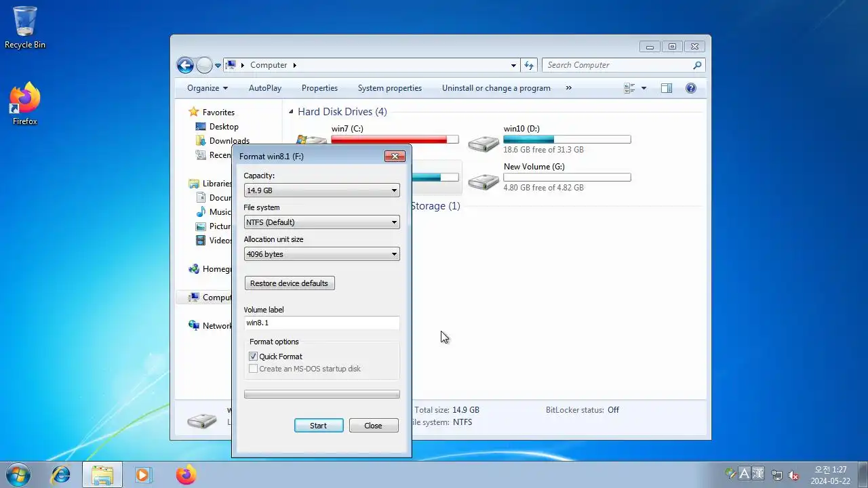
Task: Open the recent pages dropdown arrow
Action: point(218,66)
